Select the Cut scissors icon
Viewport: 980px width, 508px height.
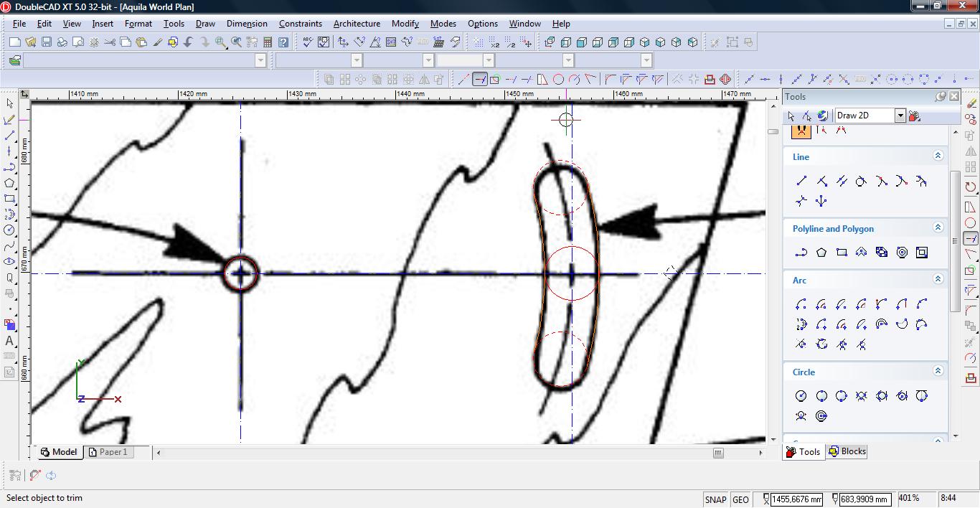[110, 42]
